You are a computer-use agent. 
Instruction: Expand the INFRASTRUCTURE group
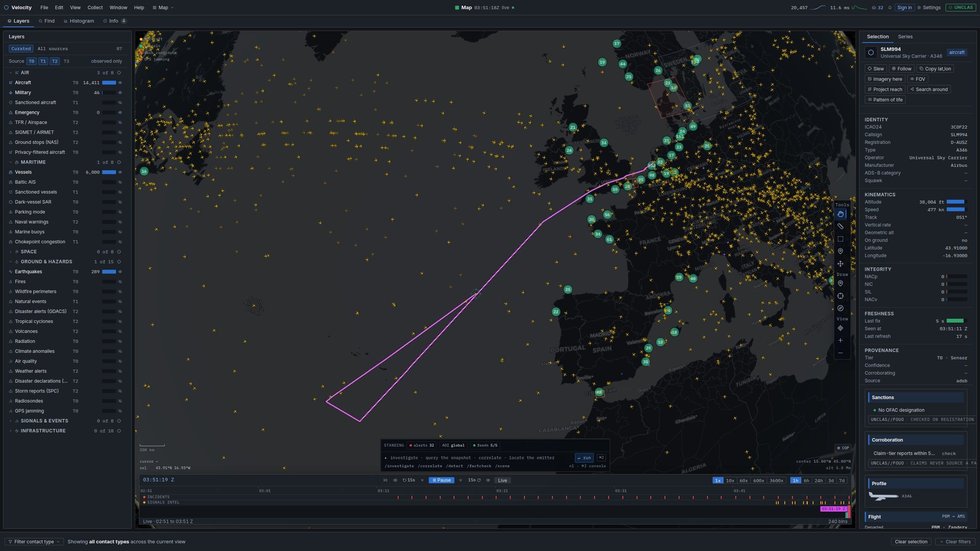(10, 431)
